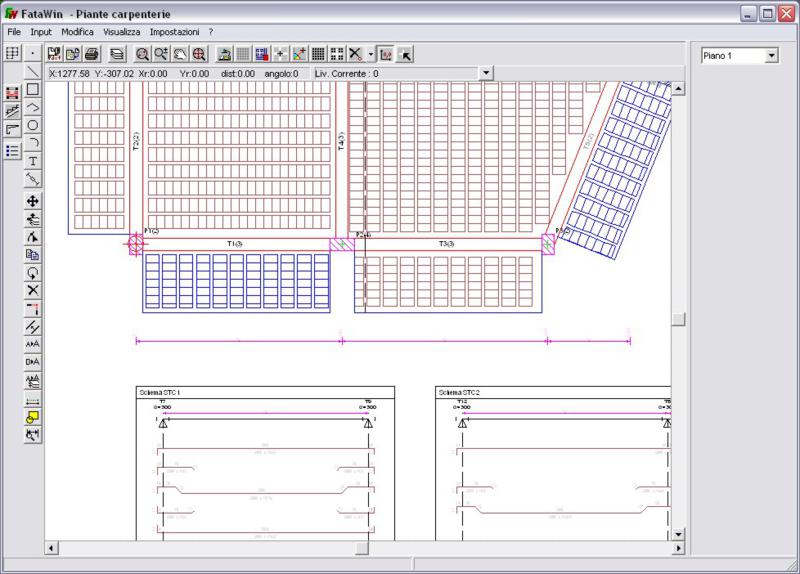
Task: Open the Input menu
Action: pos(41,32)
